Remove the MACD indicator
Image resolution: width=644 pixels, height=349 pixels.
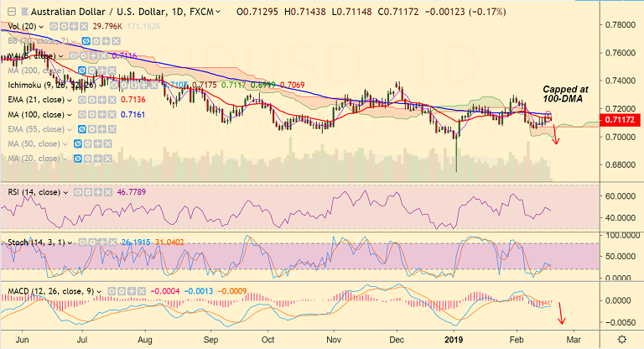pyautogui.click(x=142, y=291)
